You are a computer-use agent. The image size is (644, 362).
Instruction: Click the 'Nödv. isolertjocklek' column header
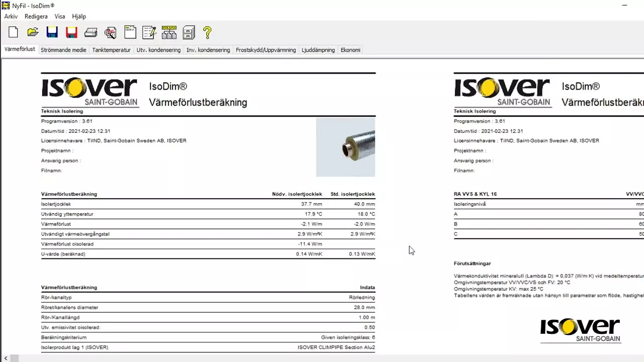(x=297, y=194)
